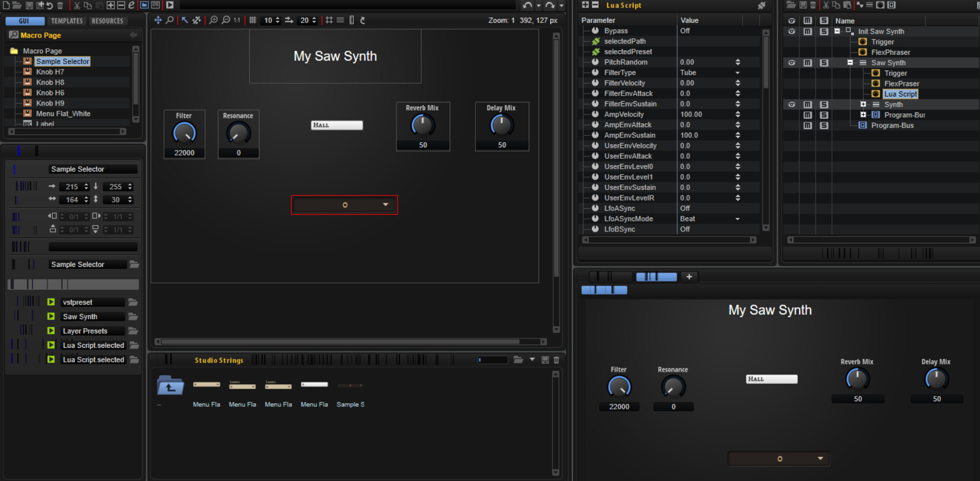Select the Lua Script module in the program tree
The width and height of the screenshot is (980, 481).
click(901, 94)
